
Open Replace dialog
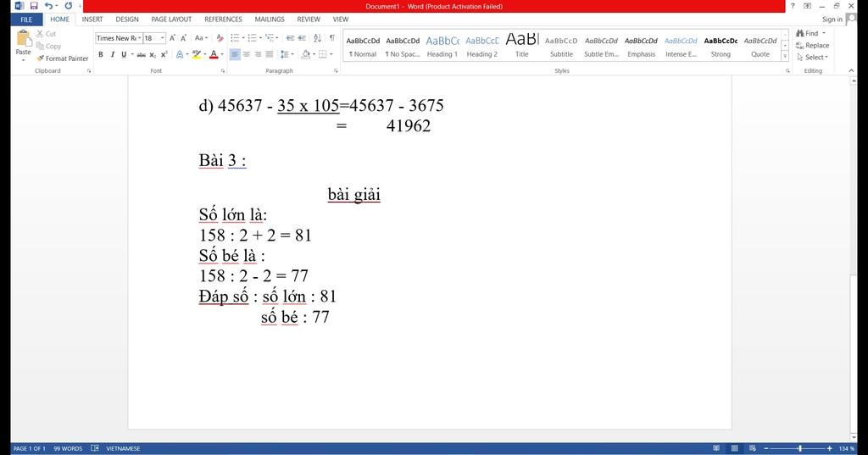pyautogui.click(x=813, y=46)
